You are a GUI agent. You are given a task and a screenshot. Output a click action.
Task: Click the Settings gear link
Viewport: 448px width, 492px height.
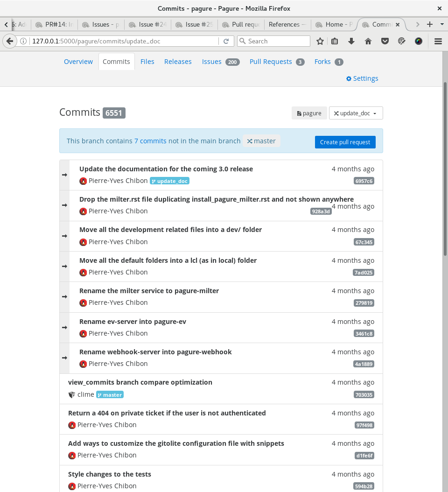click(x=362, y=78)
